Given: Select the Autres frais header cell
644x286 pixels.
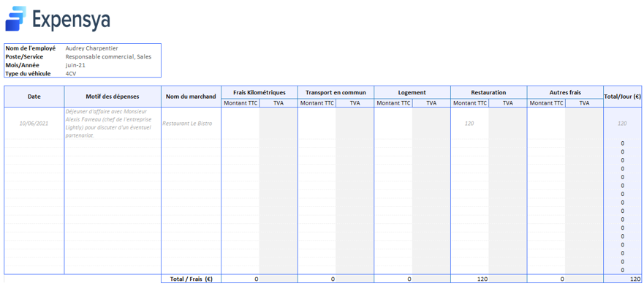Looking at the screenshot, I should (565, 92).
